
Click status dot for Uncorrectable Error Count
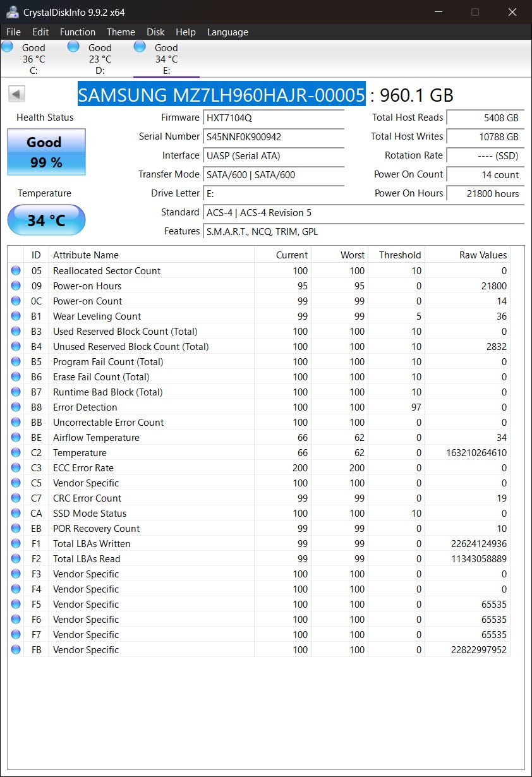(16, 423)
